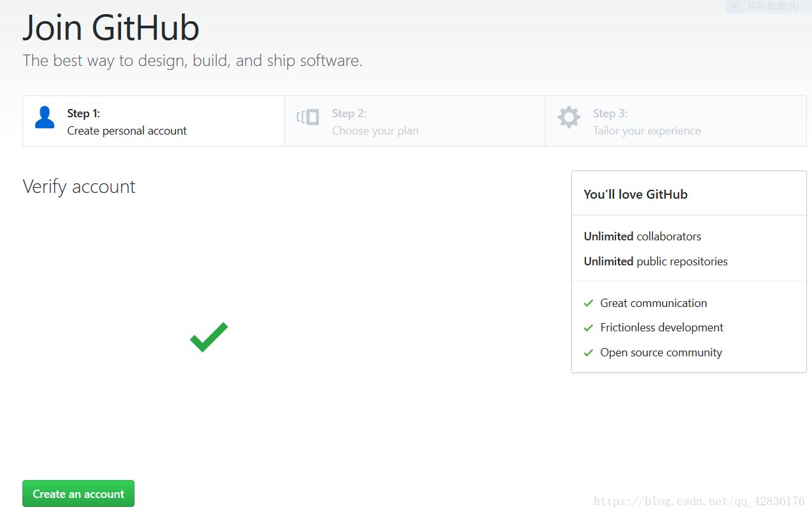Click the Verify account heading
The height and width of the screenshot is (514, 812).
click(x=79, y=187)
